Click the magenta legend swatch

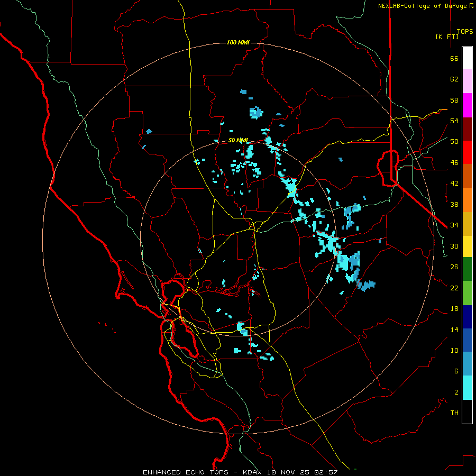(467, 105)
